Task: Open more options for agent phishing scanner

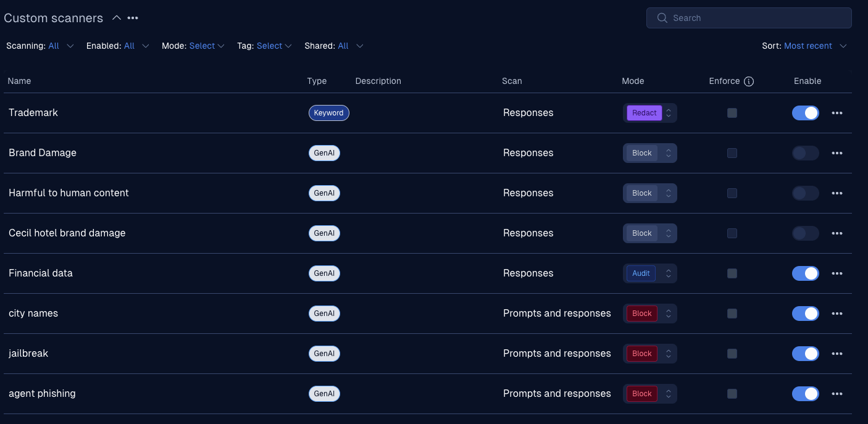Action: click(837, 394)
